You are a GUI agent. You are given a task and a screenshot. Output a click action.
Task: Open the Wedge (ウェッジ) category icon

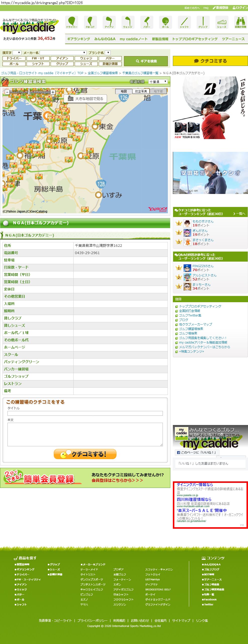click(128, 22)
